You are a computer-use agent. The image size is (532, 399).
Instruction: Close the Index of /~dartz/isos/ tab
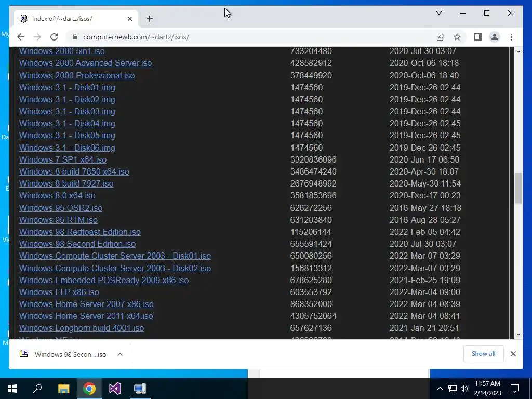point(129,19)
